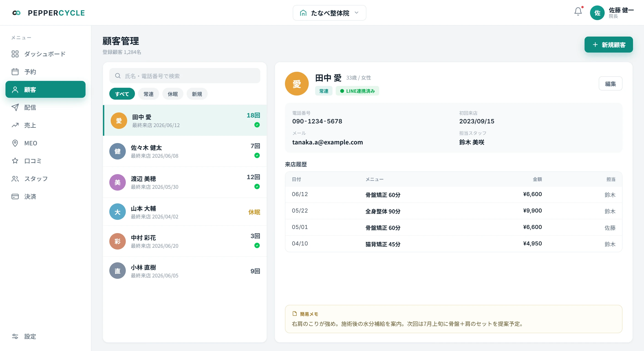Open スタッフ menu item
Image resolution: width=644 pixels, height=351 pixels.
(46, 179)
